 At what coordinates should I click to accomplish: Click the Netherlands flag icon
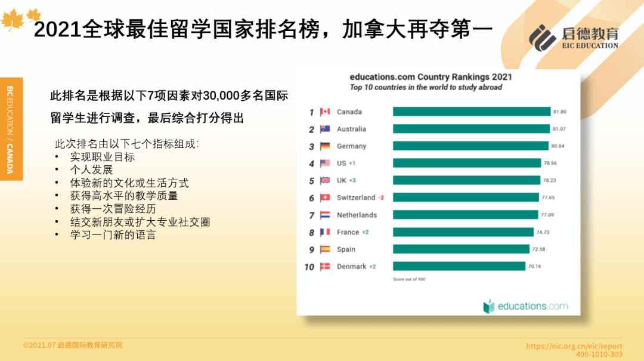coord(325,215)
